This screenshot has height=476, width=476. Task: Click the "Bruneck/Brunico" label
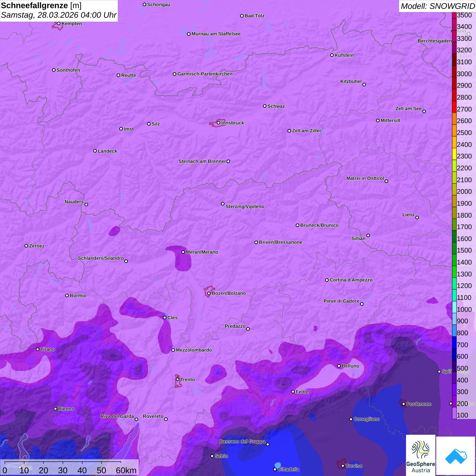(x=319, y=225)
